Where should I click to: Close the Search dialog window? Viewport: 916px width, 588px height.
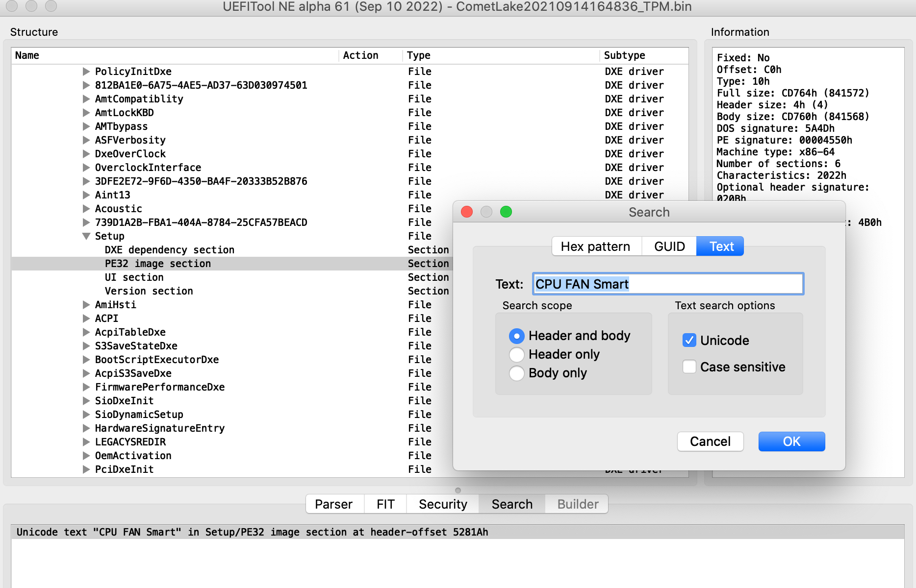[x=467, y=212]
